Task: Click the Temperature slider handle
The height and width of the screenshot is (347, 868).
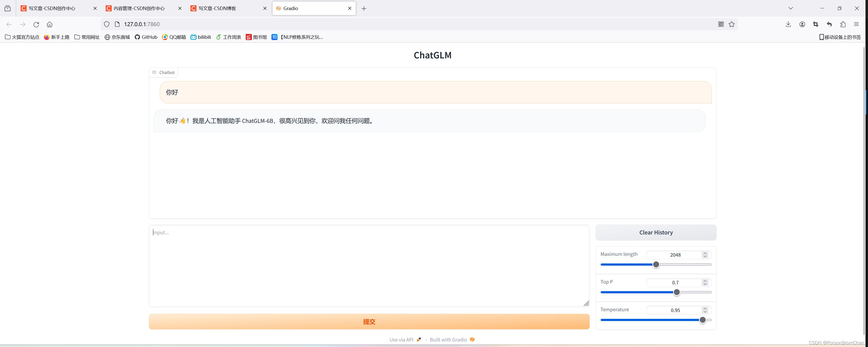Action: click(702, 320)
